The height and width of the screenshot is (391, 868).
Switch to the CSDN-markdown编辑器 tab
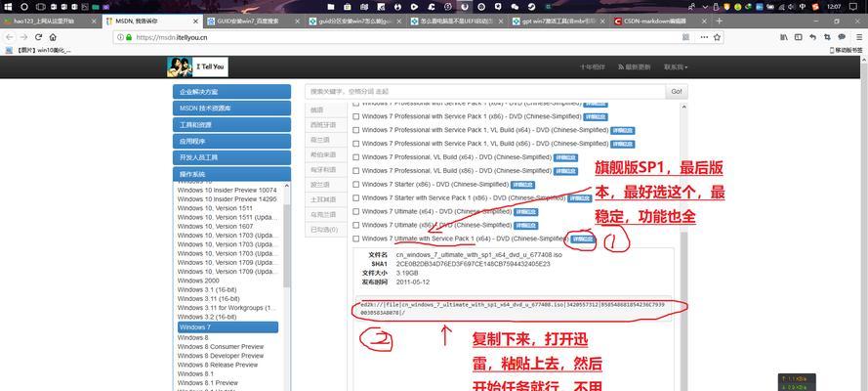pyautogui.click(x=662, y=22)
